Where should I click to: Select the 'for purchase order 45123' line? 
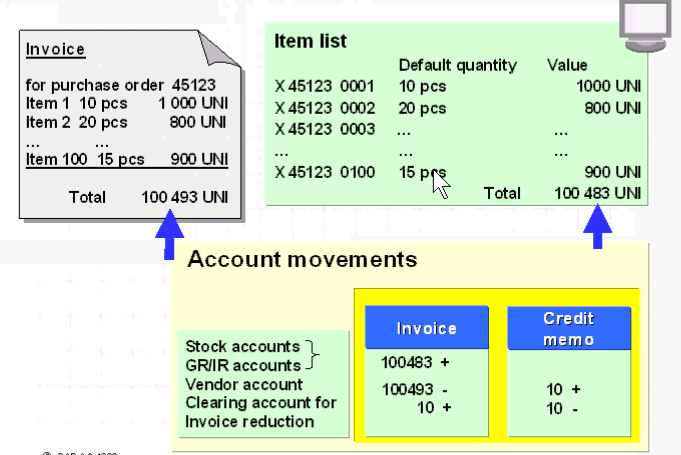(121, 85)
